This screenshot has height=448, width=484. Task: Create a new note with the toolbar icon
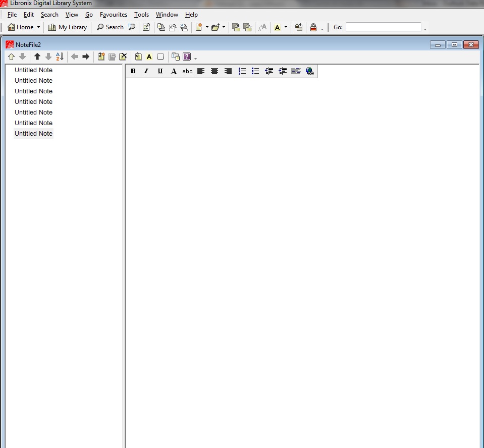click(100, 57)
